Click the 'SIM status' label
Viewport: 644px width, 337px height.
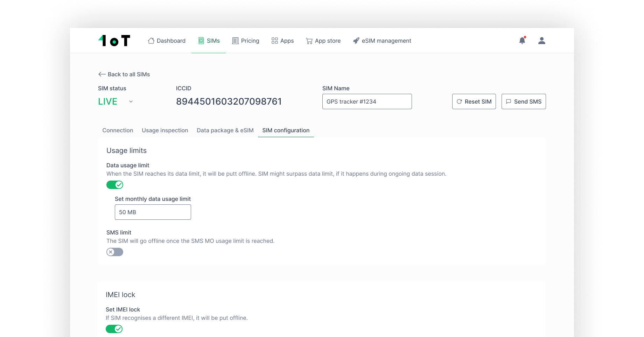pos(112,88)
